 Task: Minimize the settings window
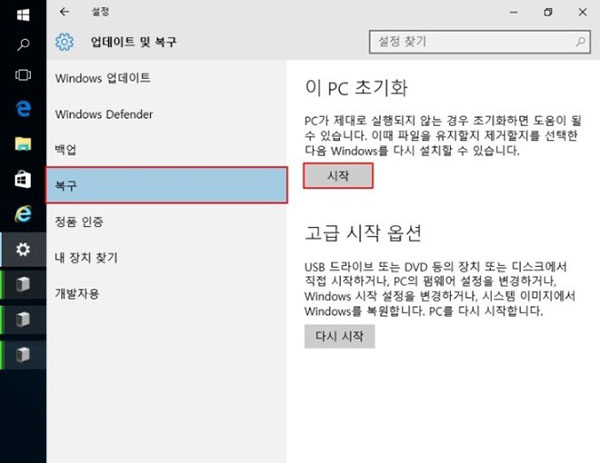click(514, 12)
